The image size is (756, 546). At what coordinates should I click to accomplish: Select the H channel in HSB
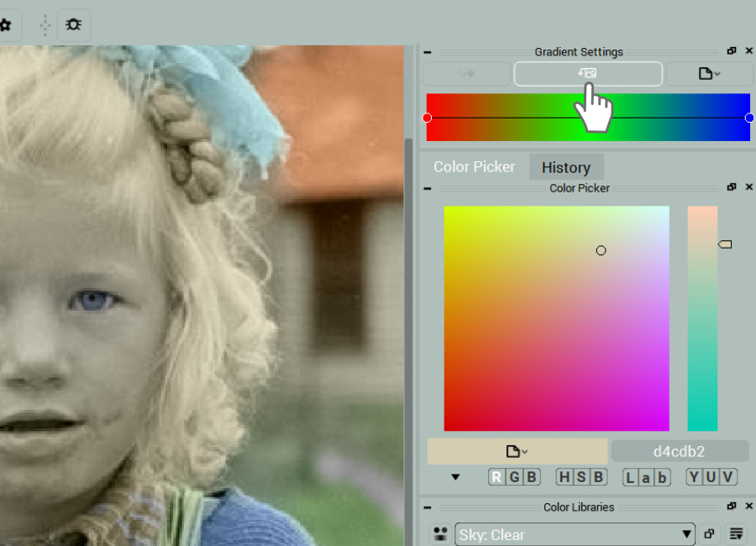(x=564, y=477)
